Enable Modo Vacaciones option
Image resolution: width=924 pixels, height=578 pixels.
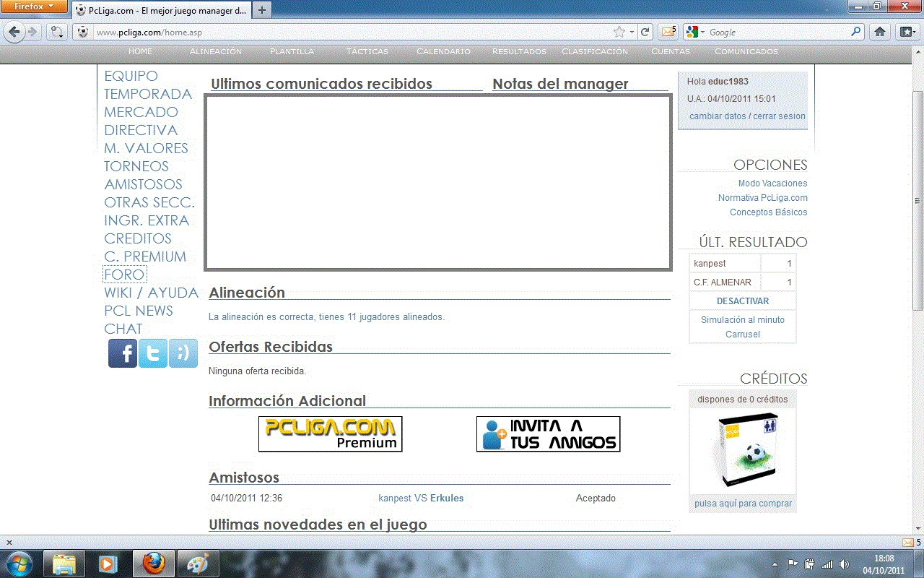pos(772,184)
